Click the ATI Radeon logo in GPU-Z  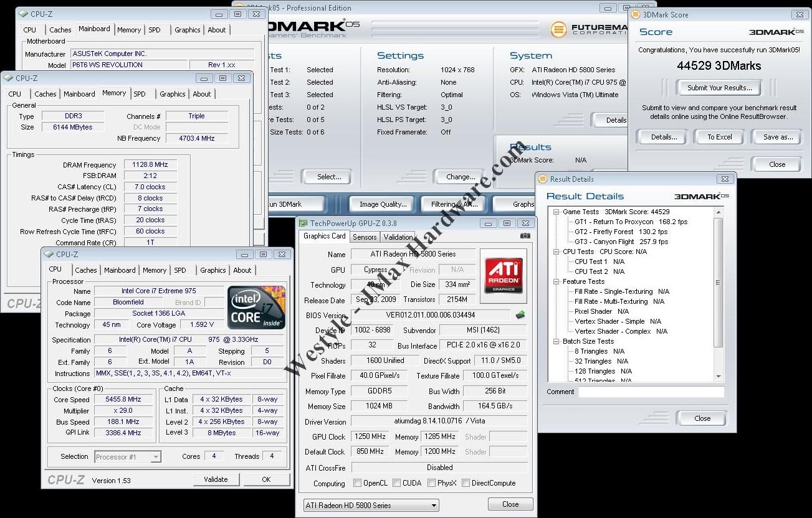coord(504,276)
